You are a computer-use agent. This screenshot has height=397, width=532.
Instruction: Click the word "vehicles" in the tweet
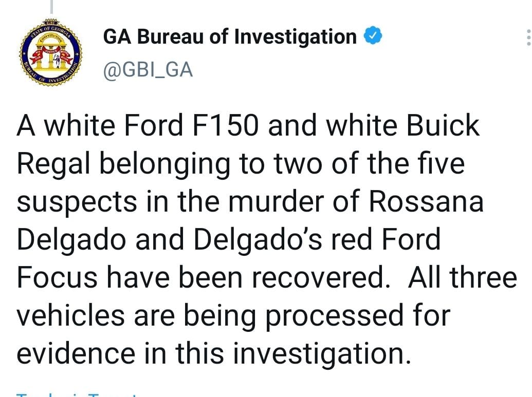[x=71, y=315]
